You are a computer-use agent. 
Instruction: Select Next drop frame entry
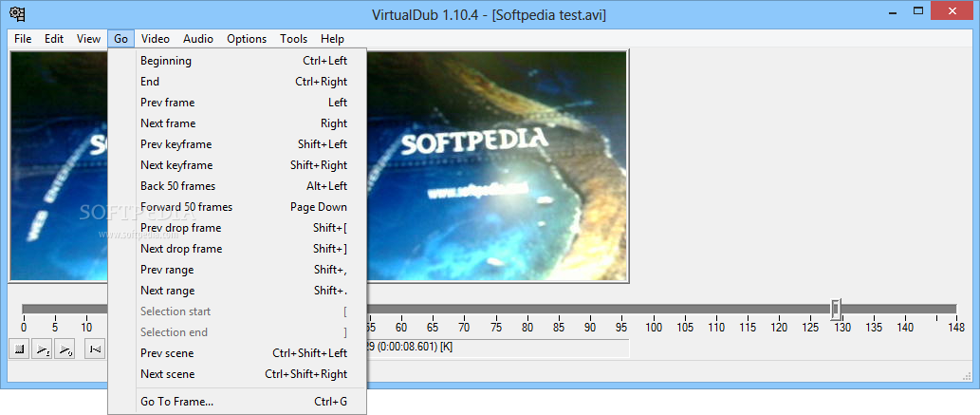point(237,249)
